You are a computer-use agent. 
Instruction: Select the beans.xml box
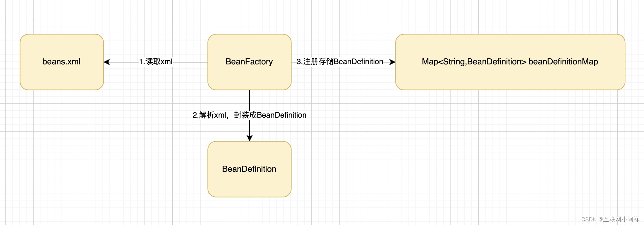62,62
